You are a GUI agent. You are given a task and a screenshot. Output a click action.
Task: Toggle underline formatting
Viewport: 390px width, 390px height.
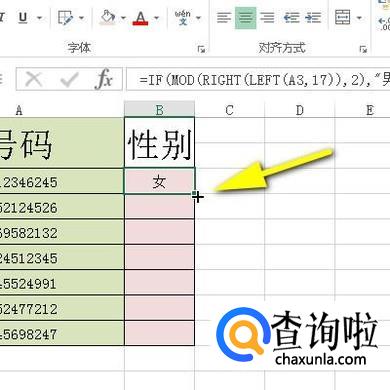(x=23, y=18)
